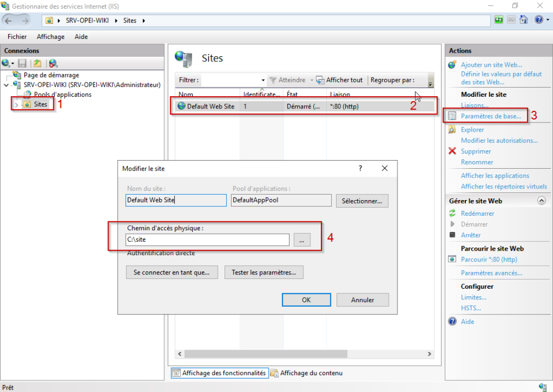This screenshot has height=392, width=553.
Task: Click the Sélectionner... button
Action: 362,201
